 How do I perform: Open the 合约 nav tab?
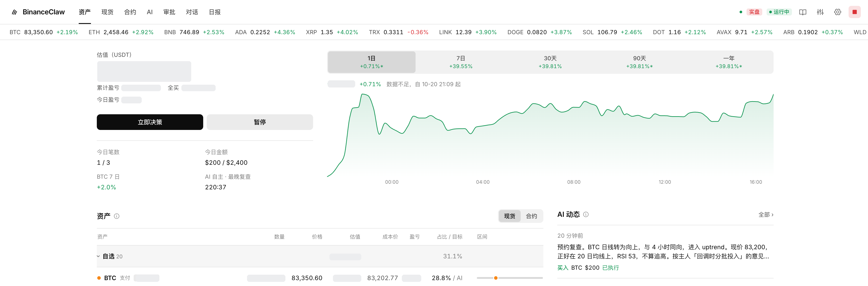130,12
